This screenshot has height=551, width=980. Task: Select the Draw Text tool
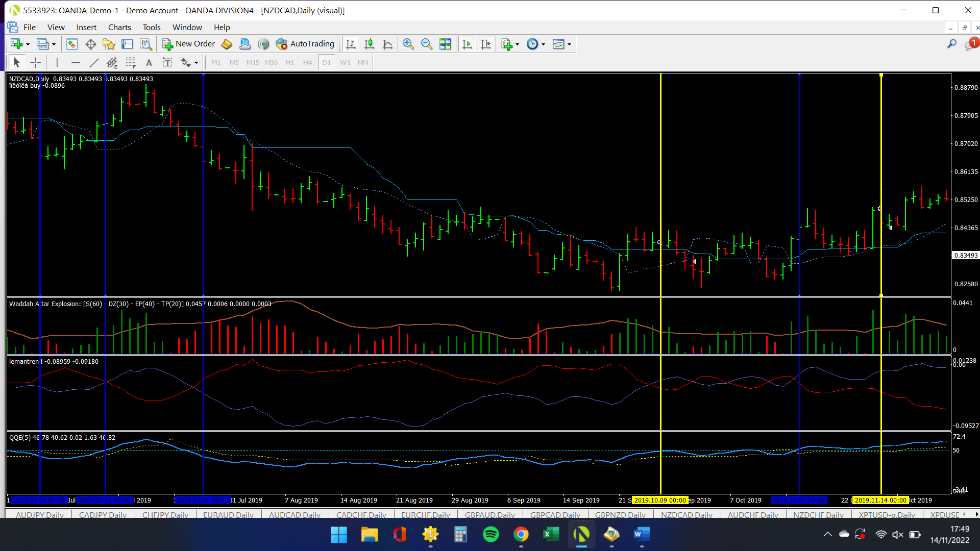coord(149,62)
